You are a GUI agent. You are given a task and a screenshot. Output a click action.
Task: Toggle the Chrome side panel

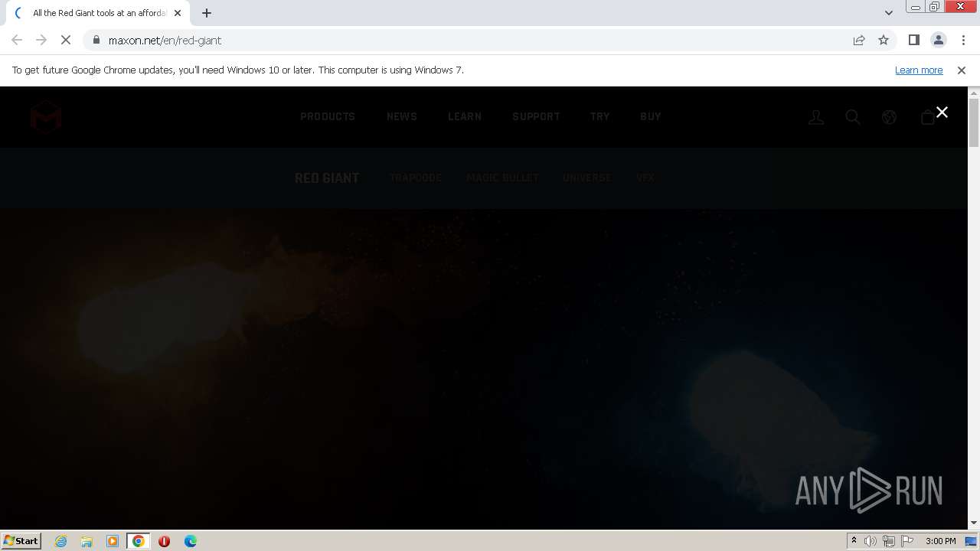click(913, 40)
